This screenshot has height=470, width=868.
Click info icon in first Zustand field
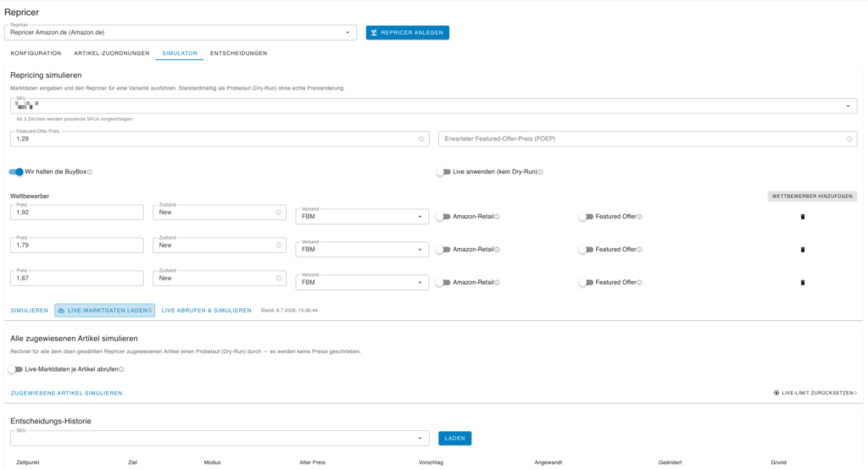click(x=278, y=213)
